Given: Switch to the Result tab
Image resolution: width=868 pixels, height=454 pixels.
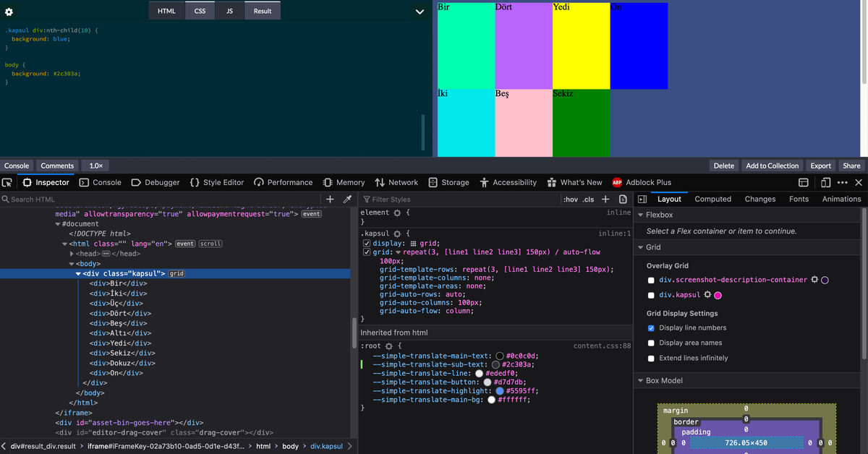Looking at the screenshot, I should pyautogui.click(x=262, y=11).
